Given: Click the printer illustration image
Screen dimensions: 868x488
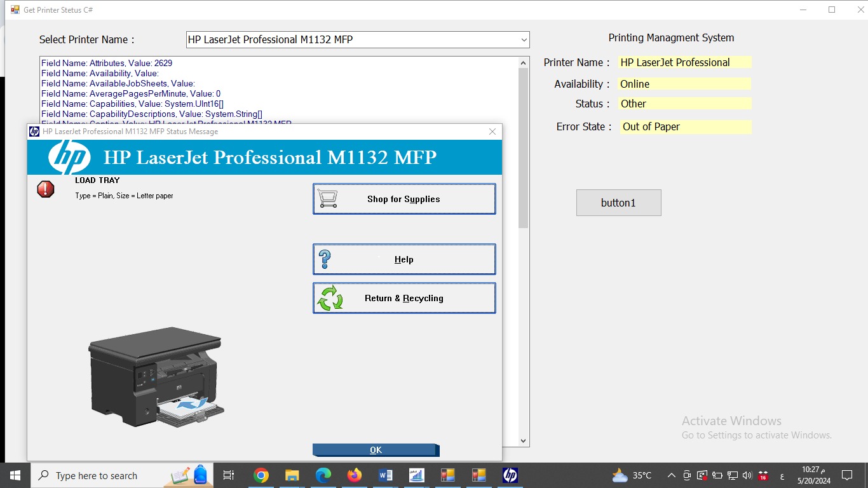Looking at the screenshot, I should pyautogui.click(x=156, y=376).
